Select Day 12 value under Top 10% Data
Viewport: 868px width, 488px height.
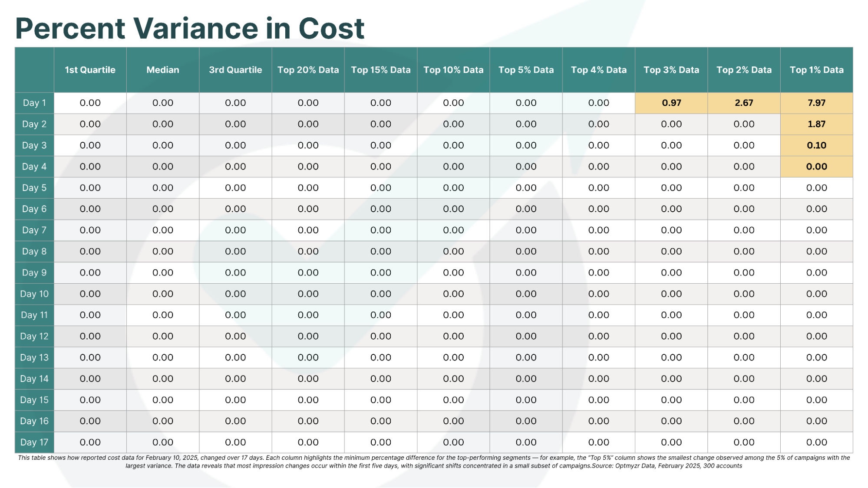coord(453,337)
